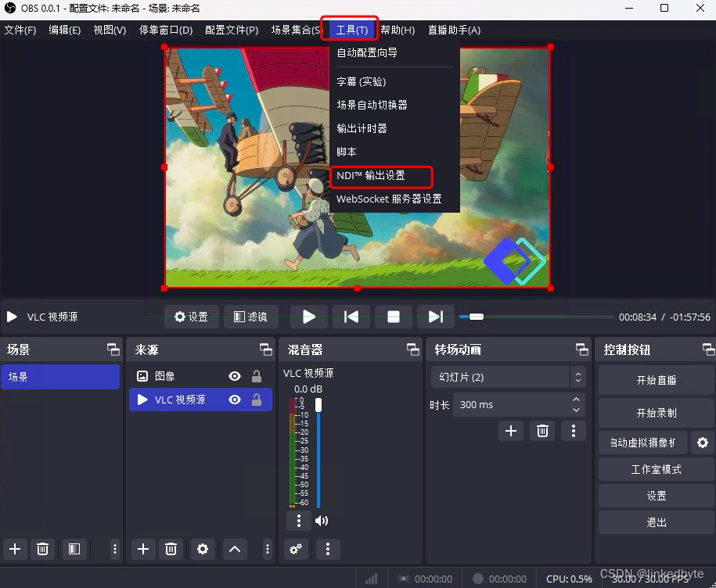Pop out the 转场动画 dock panel

coord(581,350)
